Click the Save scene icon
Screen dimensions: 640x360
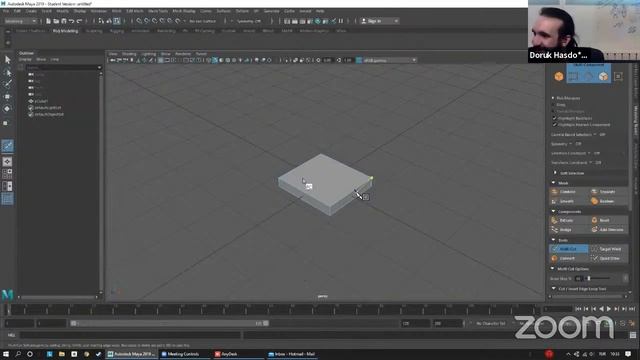click(64, 21)
